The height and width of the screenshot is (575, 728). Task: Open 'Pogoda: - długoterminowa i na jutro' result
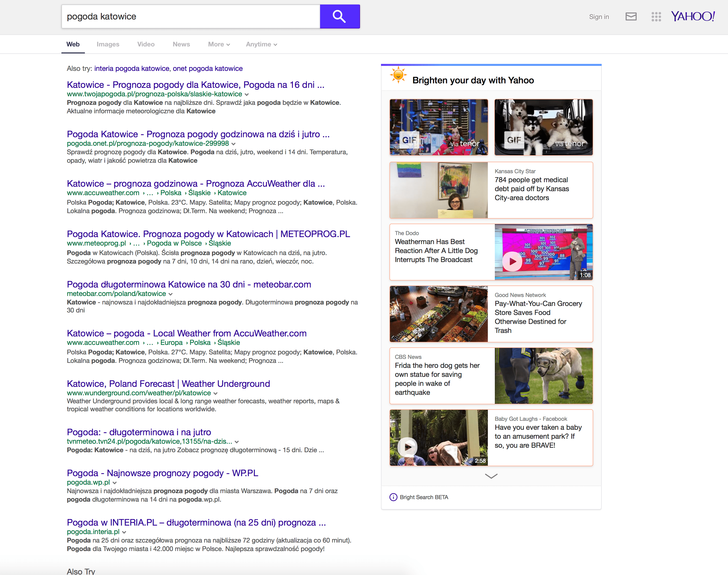point(139,432)
